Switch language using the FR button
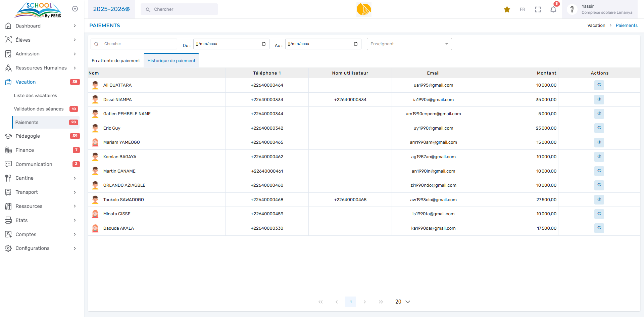This screenshot has width=644, height=317. click(522, 9)
